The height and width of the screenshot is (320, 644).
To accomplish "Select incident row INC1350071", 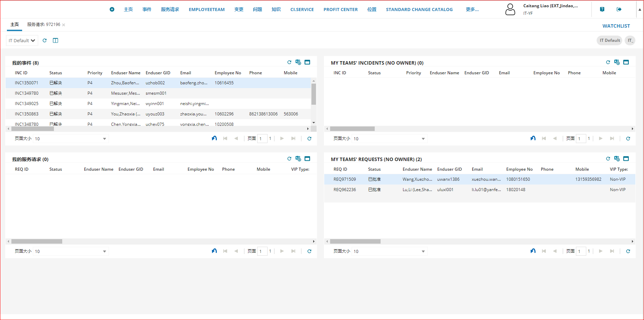I will point(158,83).
